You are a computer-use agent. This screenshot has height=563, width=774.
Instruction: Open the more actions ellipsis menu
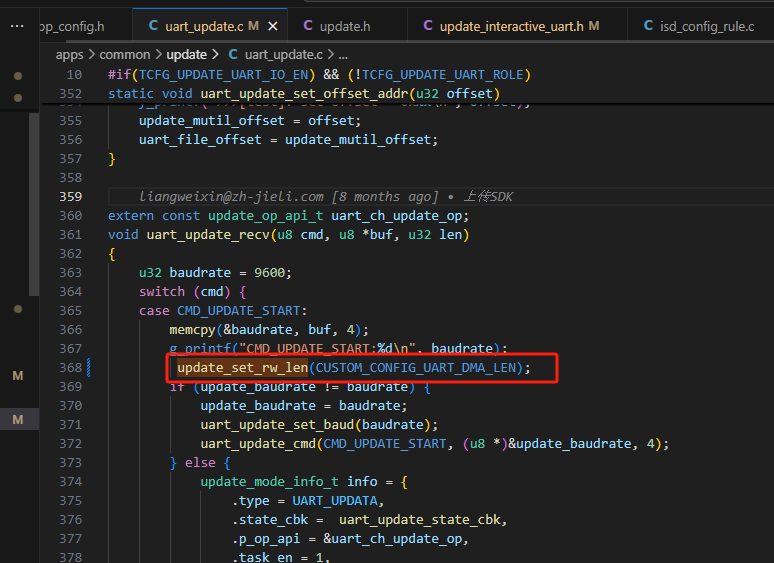point(17,26)
